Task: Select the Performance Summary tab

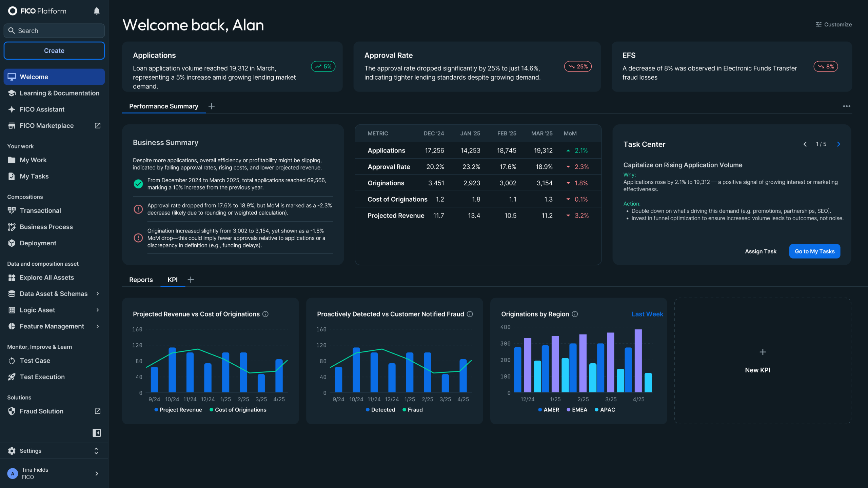Action: (164, 106)
